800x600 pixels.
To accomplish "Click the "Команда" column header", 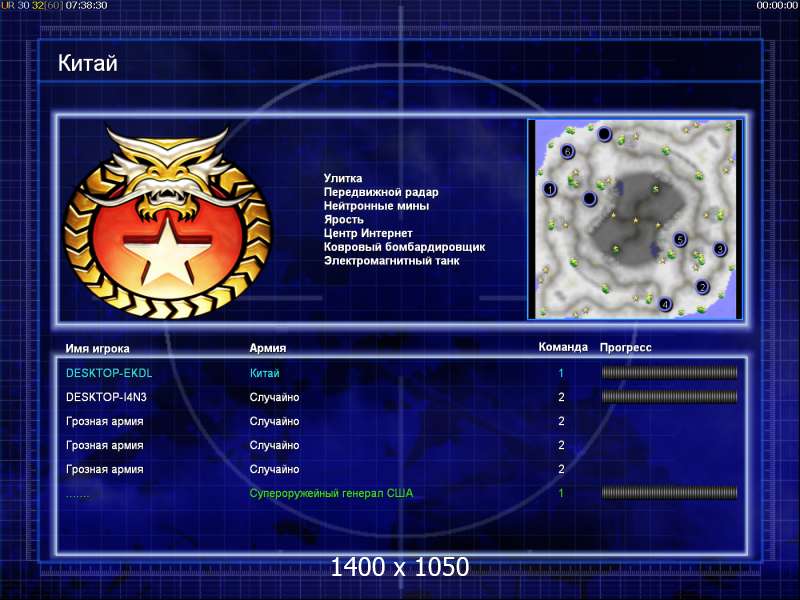I will coord(563,347).
